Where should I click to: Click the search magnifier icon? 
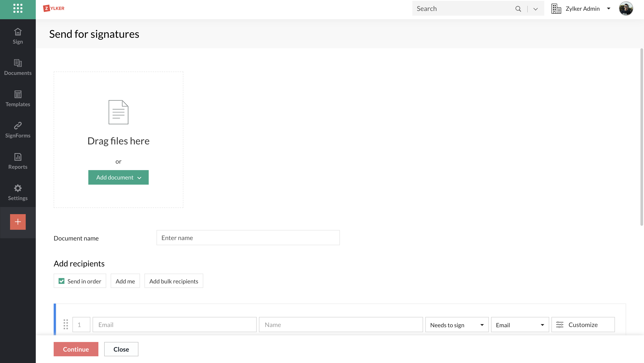(518, 9)
